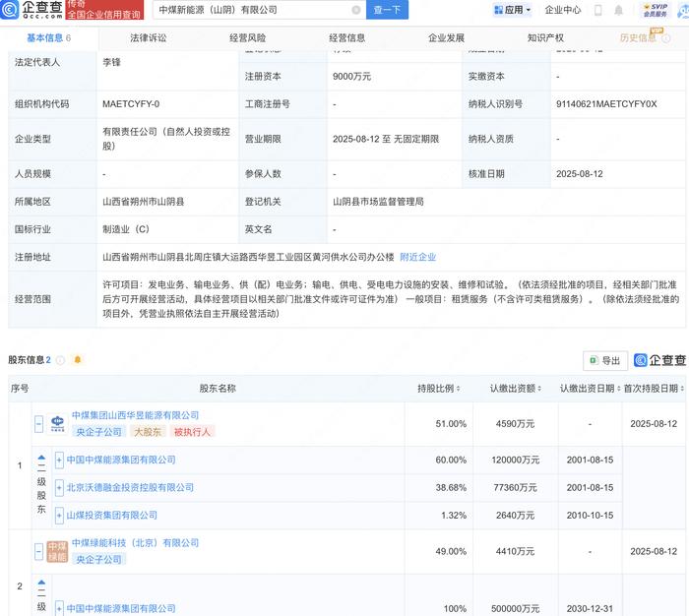
Task: Switch to 经营风险 tab
Action: [248, 38]
